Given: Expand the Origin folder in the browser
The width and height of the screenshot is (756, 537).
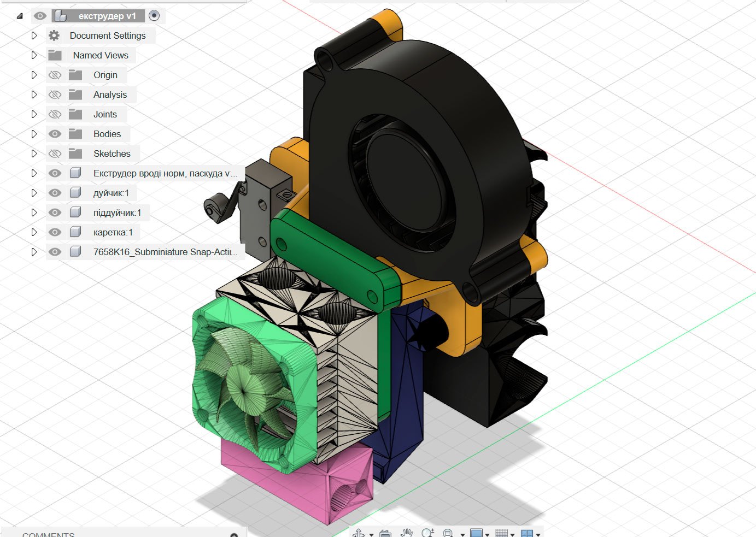Looking at the screenshot, I should point(34,75).
